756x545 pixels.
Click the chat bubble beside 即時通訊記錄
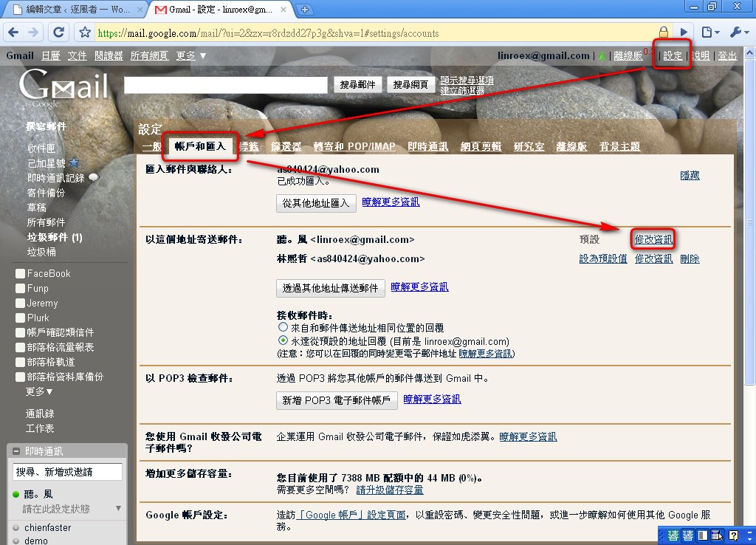click(94, 177)
